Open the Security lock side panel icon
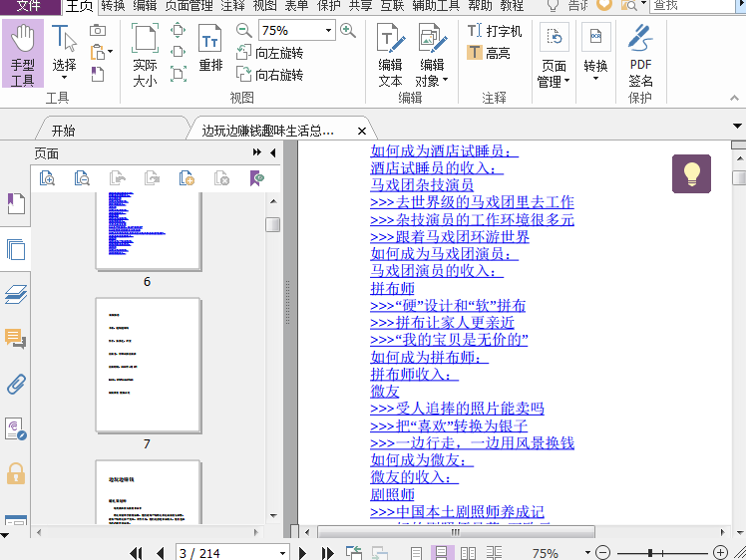 tap(16, 473)
